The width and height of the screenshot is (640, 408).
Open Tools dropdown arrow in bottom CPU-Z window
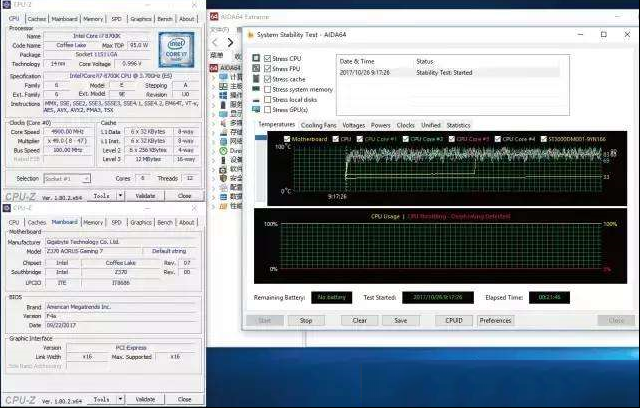[120, 399]
